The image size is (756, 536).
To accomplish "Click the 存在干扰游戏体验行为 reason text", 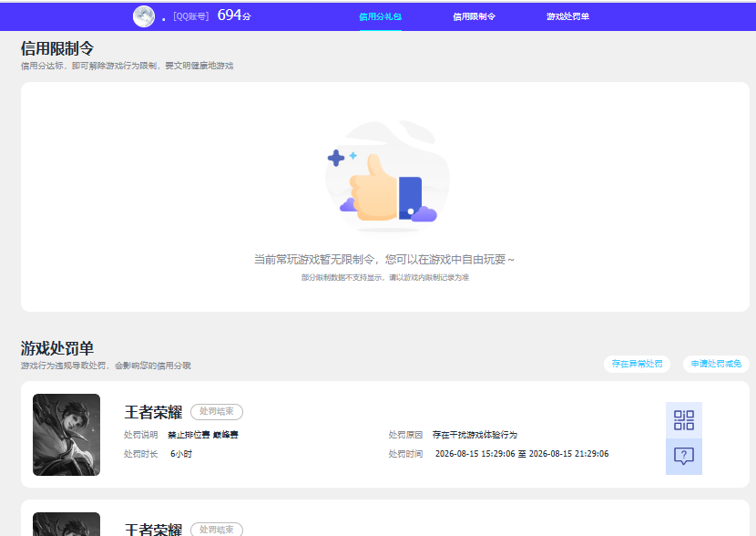I will pyautogui.click(x=475, y=435).
